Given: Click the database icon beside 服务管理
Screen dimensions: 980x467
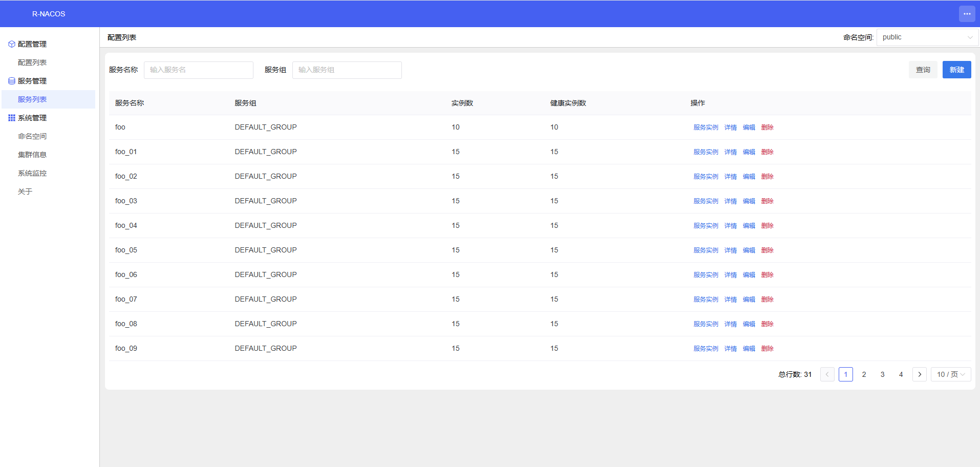Looking at the screenshot, I should 11,81.
